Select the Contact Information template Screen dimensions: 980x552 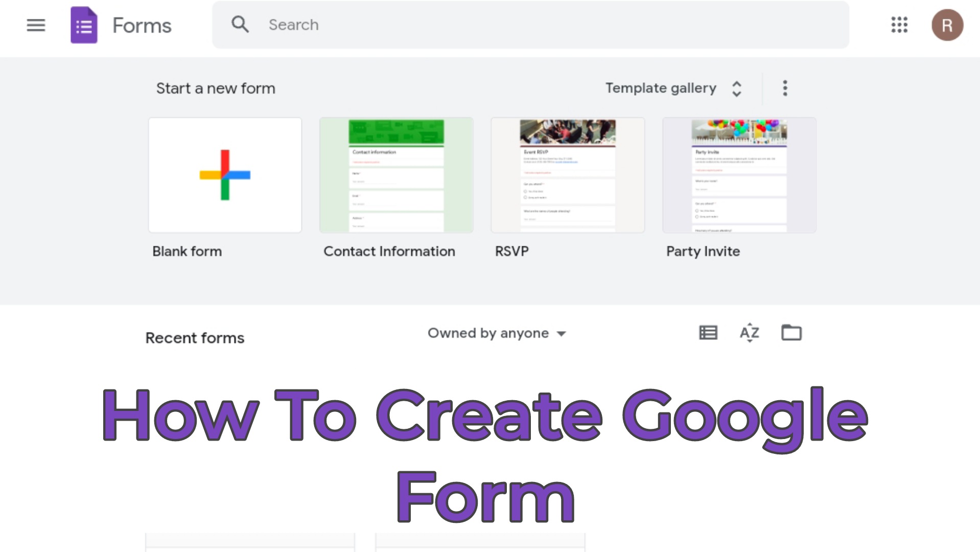point(396,175)
